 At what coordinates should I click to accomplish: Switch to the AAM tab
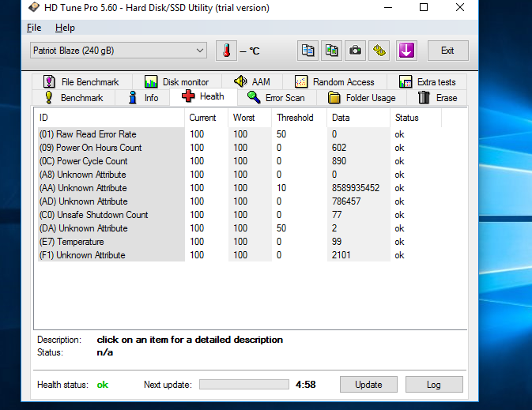pyautogui.click(x=252, y=81)
